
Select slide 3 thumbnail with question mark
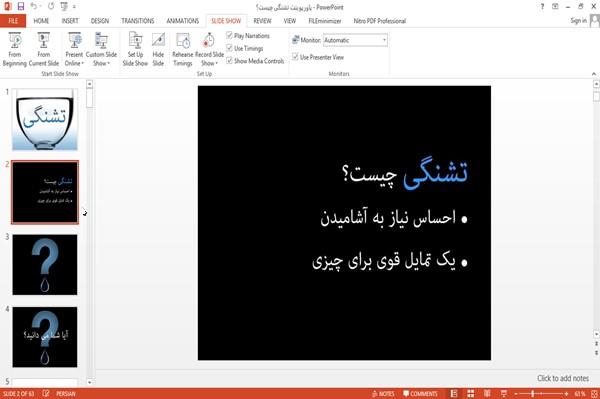point(45,265)
